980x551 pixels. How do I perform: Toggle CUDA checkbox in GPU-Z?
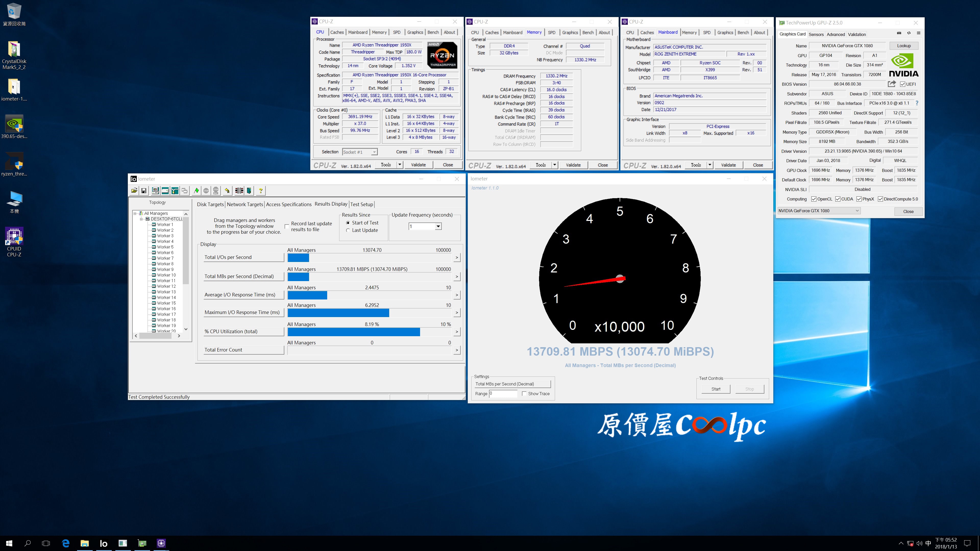[x=838, y=199]
